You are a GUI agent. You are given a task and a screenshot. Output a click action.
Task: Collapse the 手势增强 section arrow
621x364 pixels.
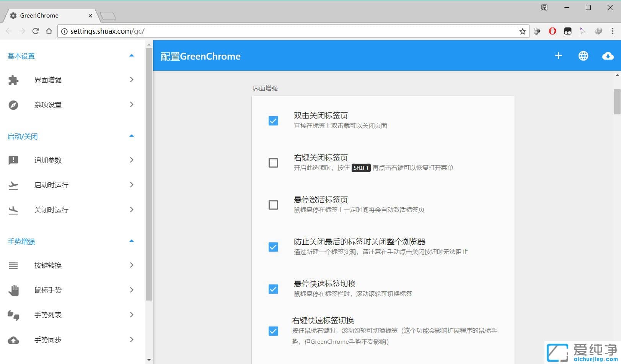click(x=132, y=241)
